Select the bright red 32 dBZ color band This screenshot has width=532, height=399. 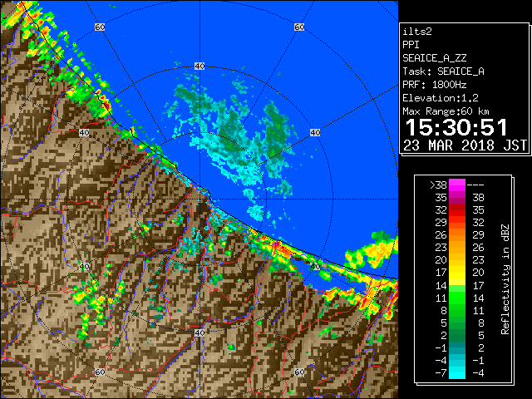click(x=457, y=210)
